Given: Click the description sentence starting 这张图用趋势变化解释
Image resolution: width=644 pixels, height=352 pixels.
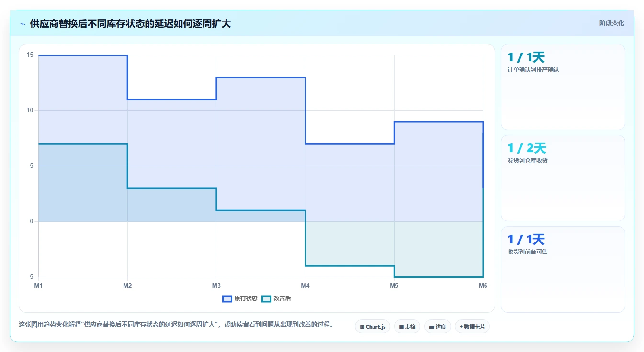Looking at the screenshot, I should (176, 324).
